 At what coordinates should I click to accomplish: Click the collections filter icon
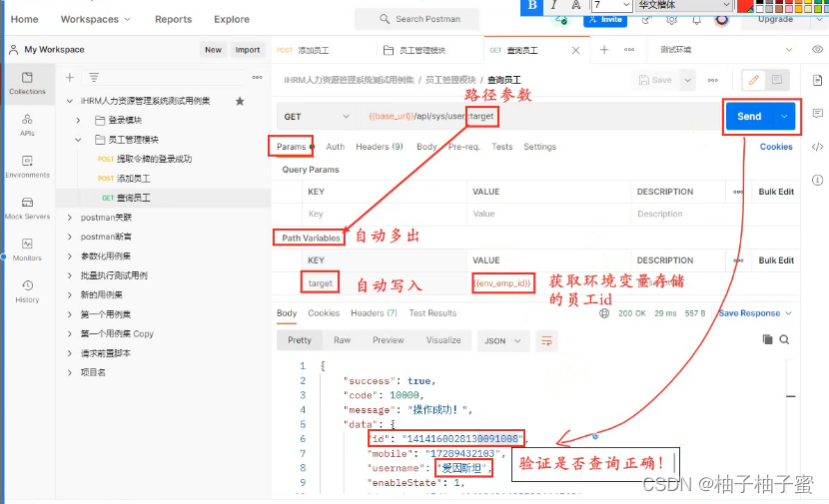click(94, 78)
